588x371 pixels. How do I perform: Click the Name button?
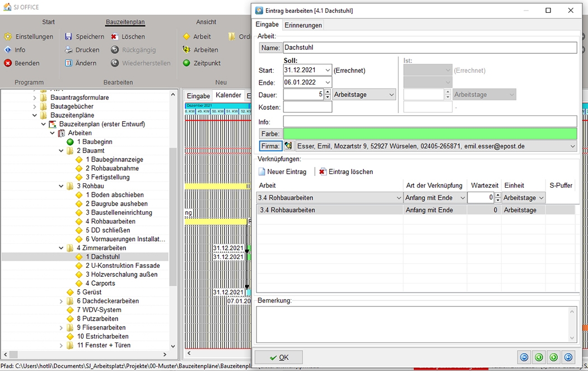click(270, 48)
